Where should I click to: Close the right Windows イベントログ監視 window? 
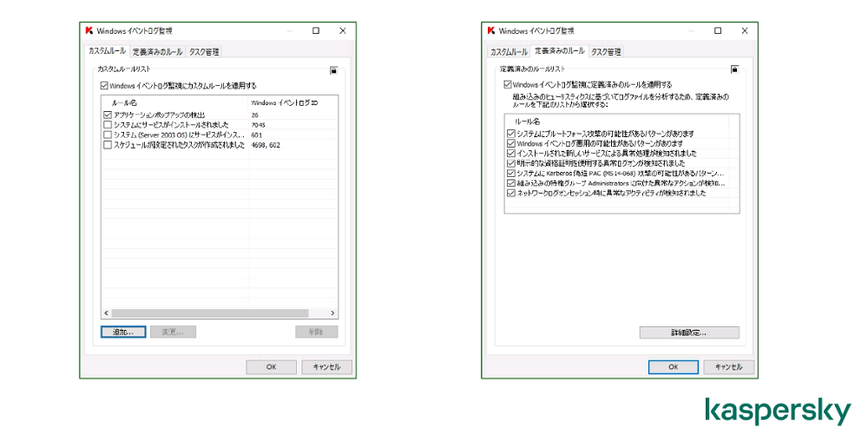click(744, 31)
